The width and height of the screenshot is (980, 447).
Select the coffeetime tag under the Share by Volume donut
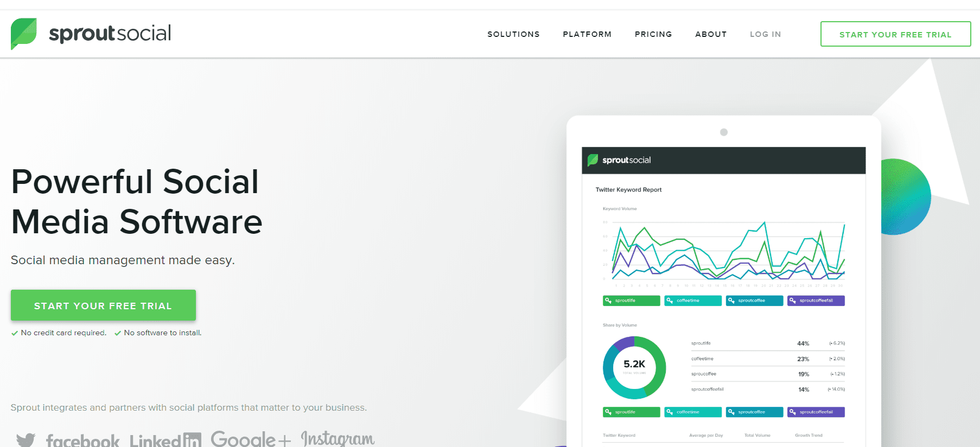click(693, 412)
